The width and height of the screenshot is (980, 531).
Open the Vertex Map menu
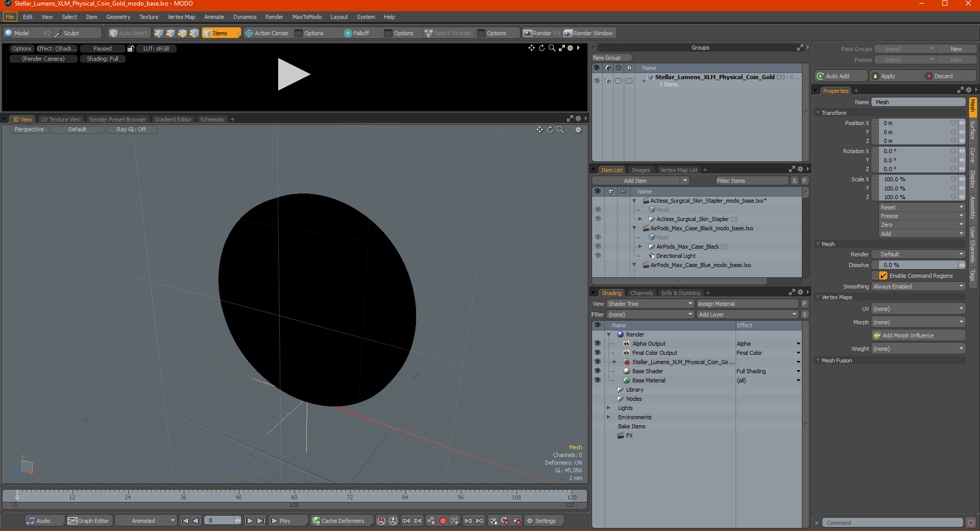coord(181,17)
